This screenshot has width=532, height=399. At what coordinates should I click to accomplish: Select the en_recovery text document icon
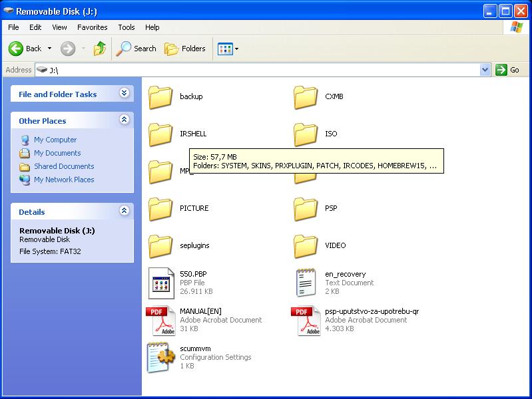pyautogui.click(x=306, y=283)
